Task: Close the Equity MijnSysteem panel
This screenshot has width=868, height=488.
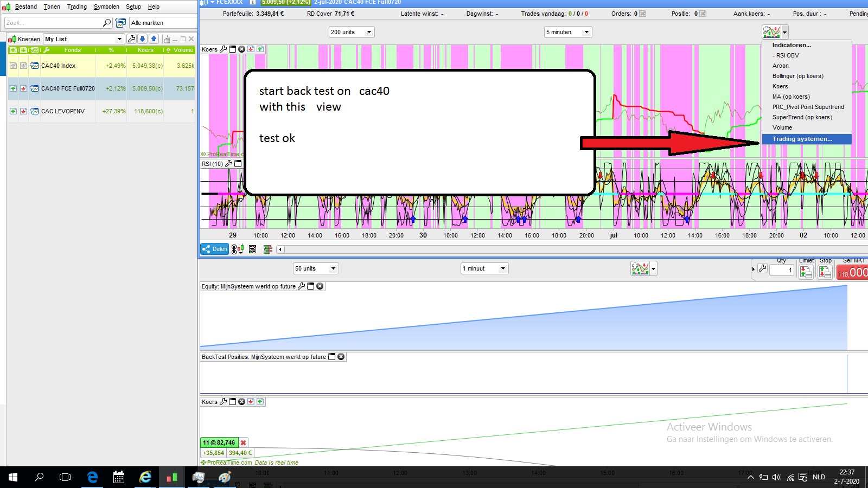Action: (320, 286)
